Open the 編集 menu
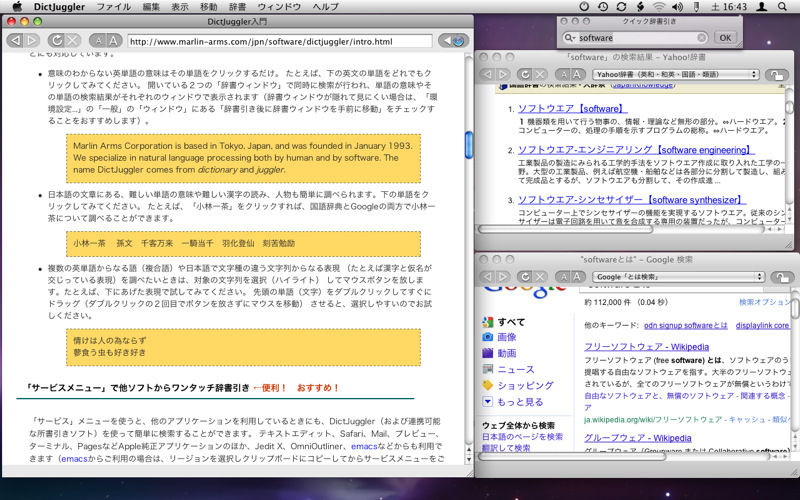Image resolution: width=800 pixels, height=500 pixels. point(151,7)
